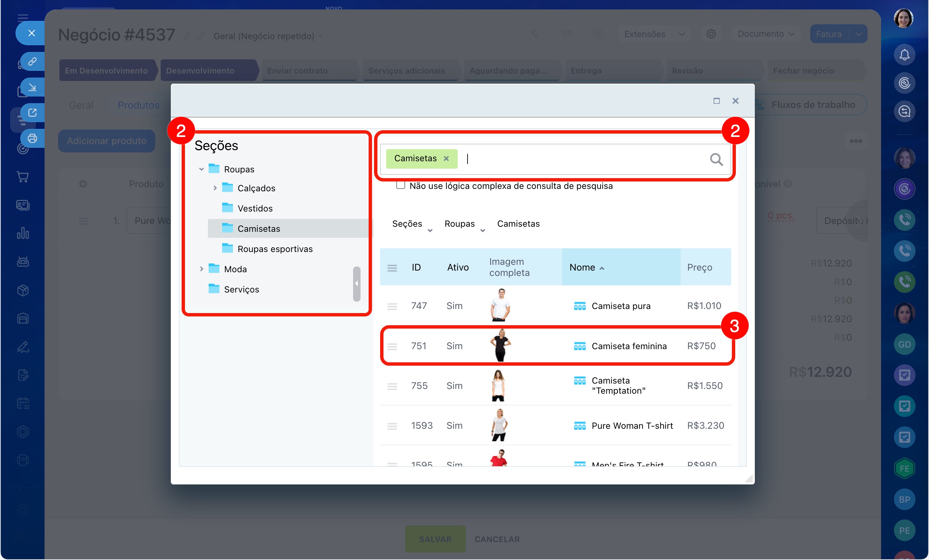Open the notifications bell icon

904,55
